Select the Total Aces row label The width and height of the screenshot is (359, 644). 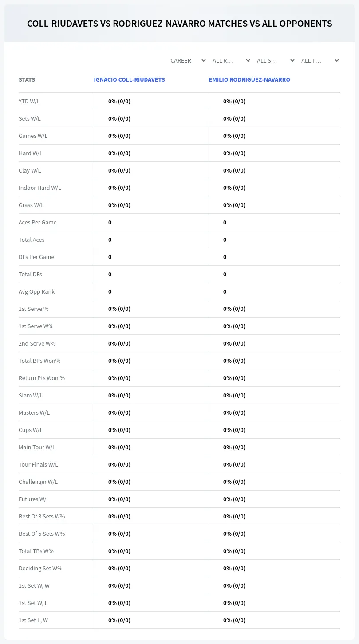click(x=32, y=240)
